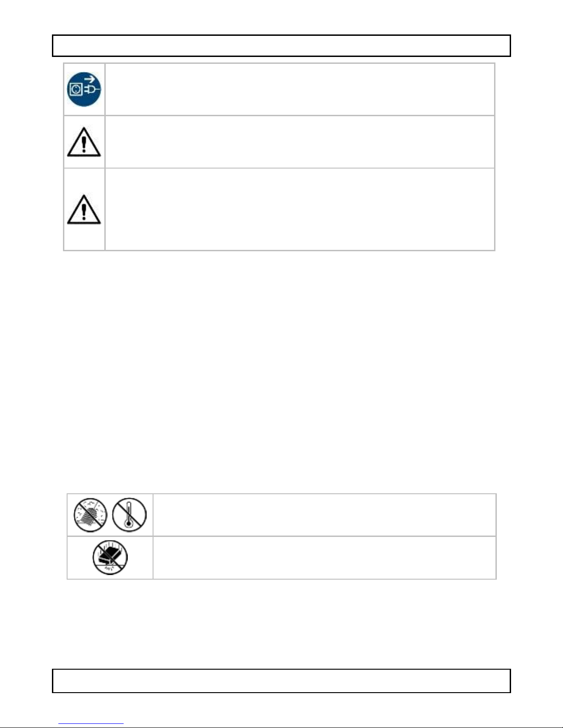Click the no-shock crossed-out device icon

[x=110, y=558]
